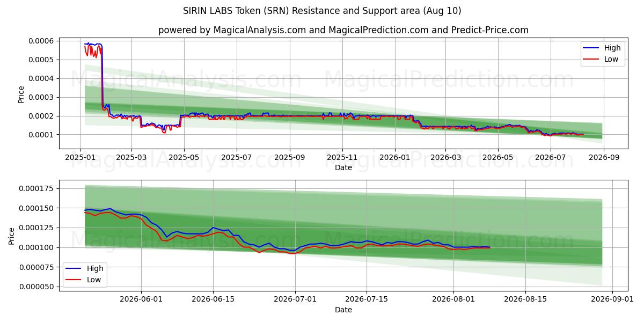The image size is (644, 322).
Task: Click the '2025-03' tick label
Action: [131, 158]
